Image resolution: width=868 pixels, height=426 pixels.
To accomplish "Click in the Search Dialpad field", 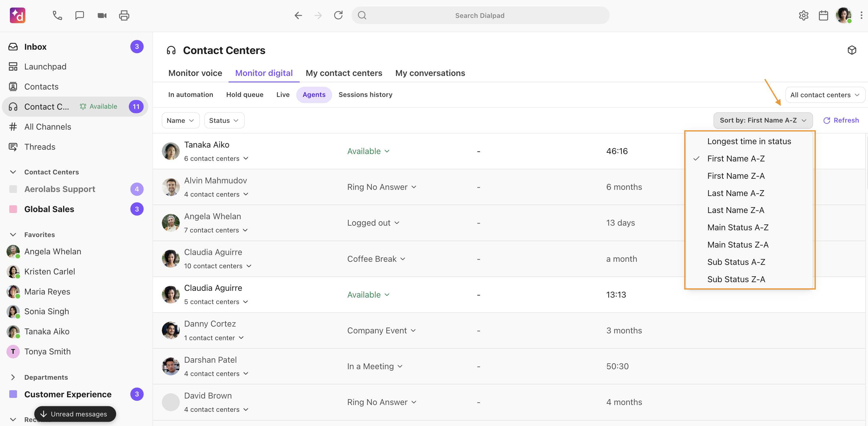I will 480,15.
